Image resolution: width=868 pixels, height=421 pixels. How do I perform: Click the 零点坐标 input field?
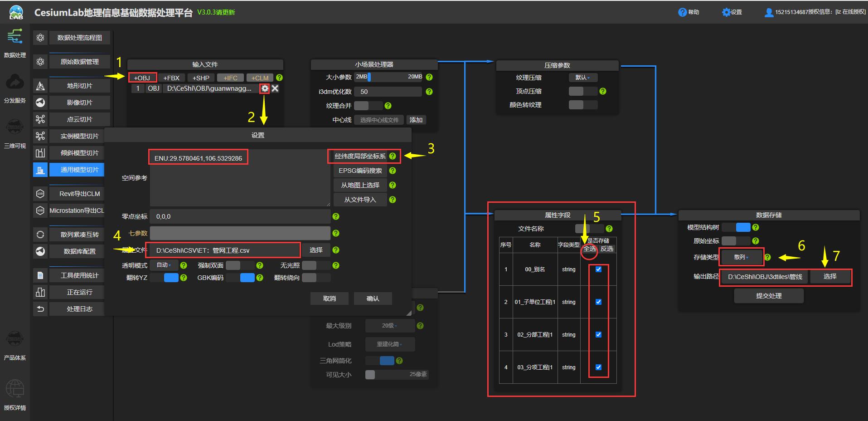click(x=240, y=216)
